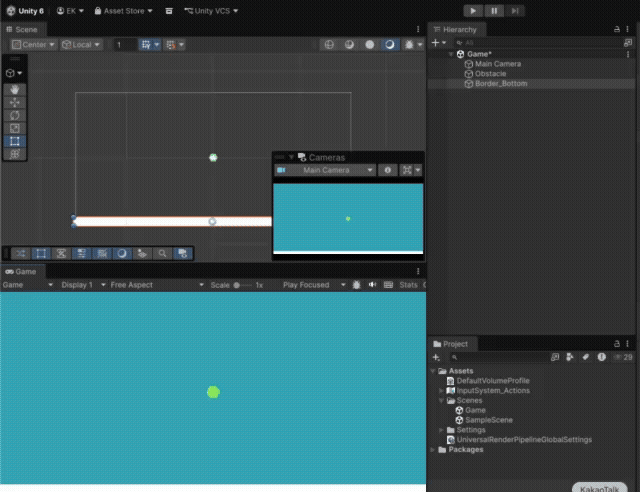
Task: Lock the Hierarchy panel
Action: [x=617, y=29]
